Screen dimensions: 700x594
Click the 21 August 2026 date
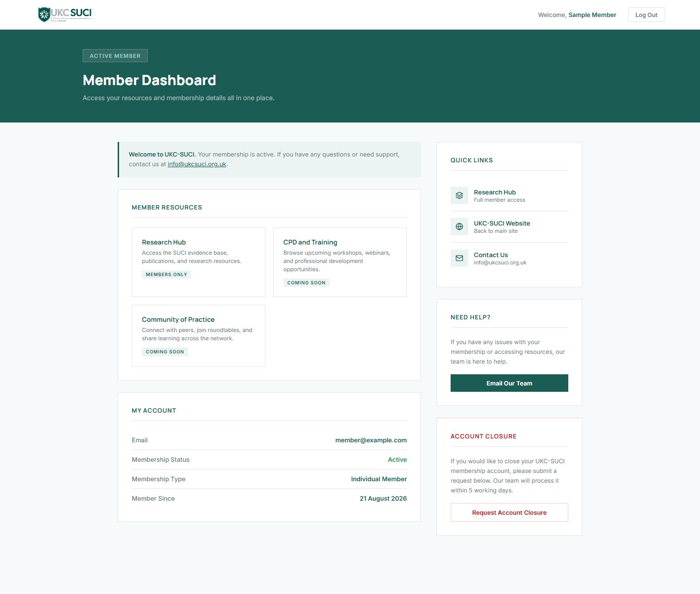[383, 498]
